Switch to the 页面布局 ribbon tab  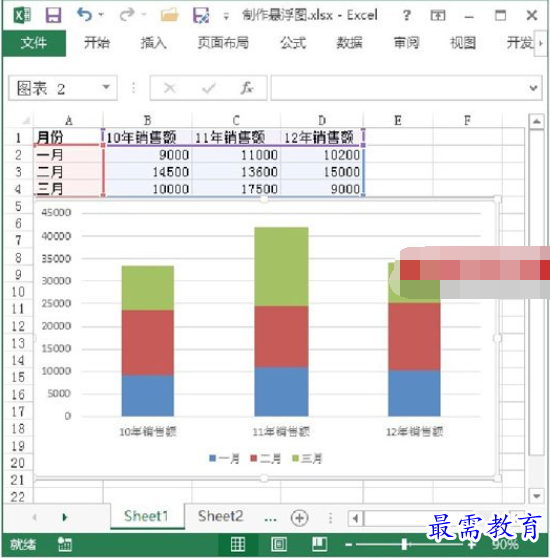pos(223,43)
